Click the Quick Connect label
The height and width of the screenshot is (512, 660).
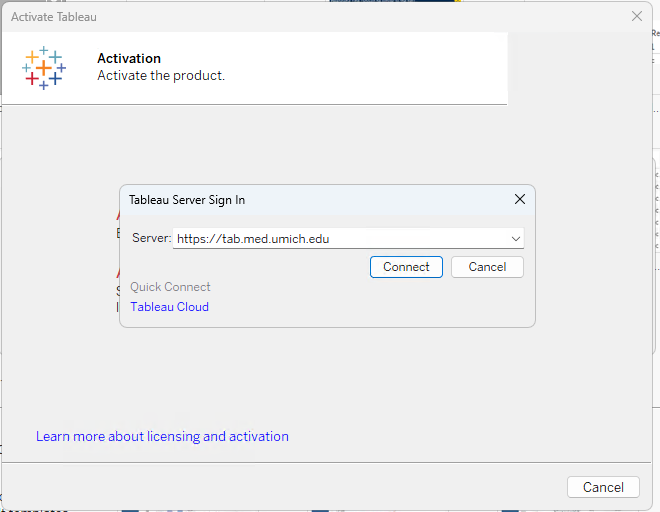[x=170, y=287]
